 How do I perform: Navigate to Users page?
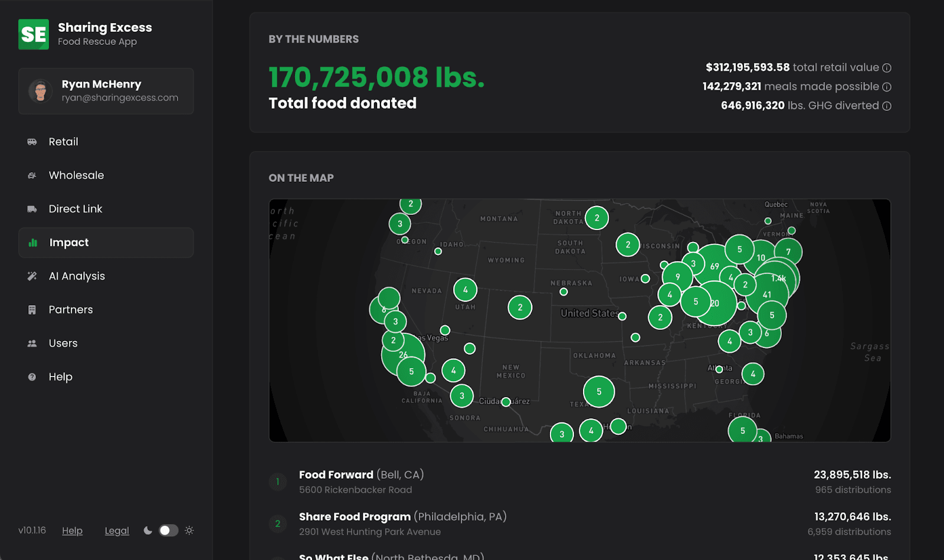click(63, 343)
